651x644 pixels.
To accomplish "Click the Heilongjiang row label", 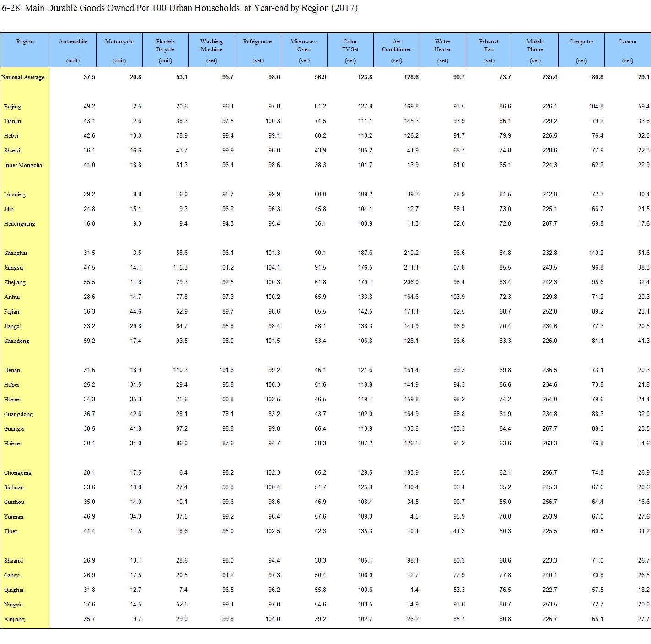I will [x=19, y=224].
